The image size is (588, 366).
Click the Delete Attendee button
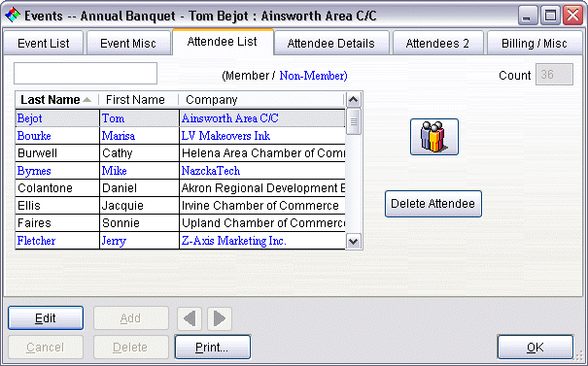pyautogui.click(x=433, y=204)
